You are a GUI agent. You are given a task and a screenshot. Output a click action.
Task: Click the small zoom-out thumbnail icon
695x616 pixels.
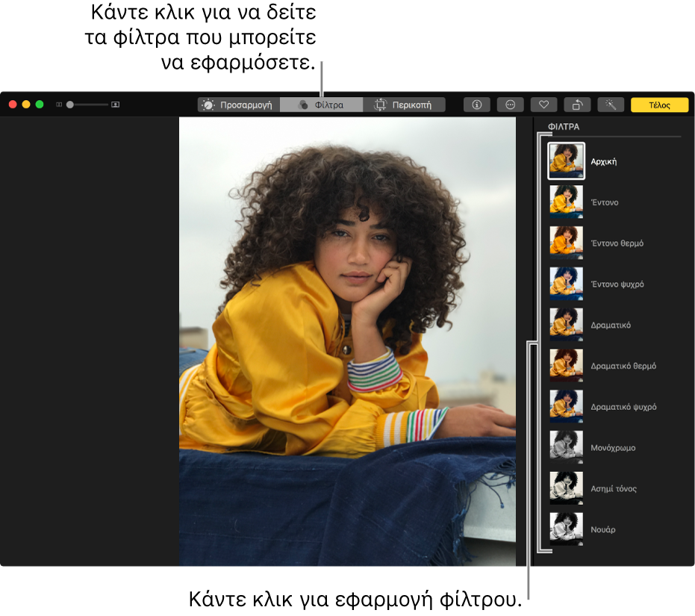point(59,105)
